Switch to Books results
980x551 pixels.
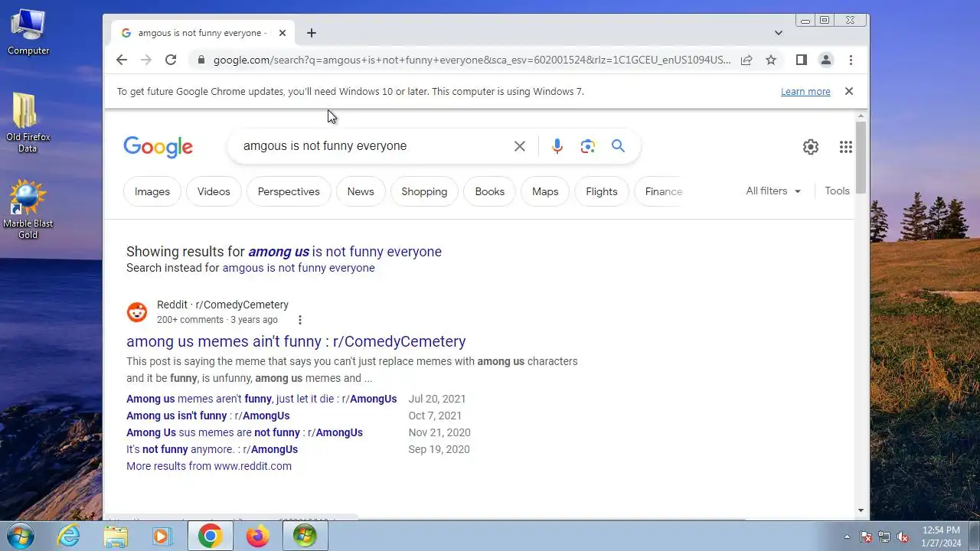tap(490, 191)
